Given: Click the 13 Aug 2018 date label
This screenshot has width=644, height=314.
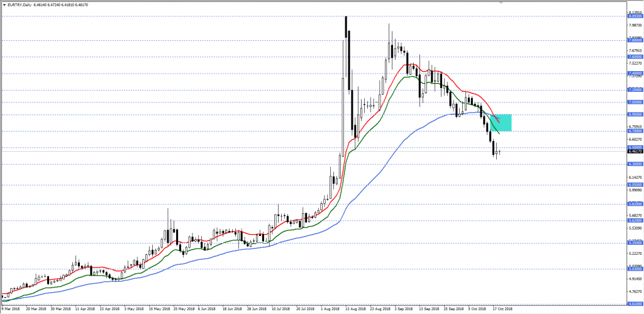Looking at the screenshot, I should (357, 308).
